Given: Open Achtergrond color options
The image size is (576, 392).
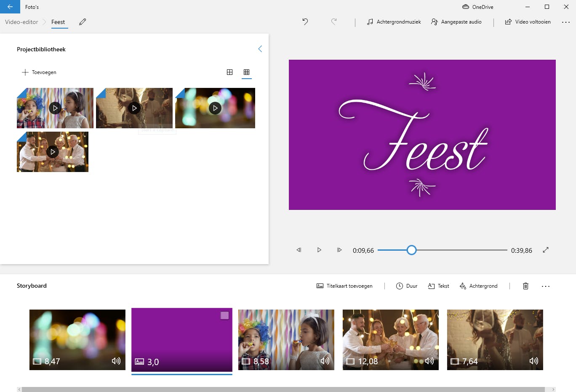Looking at the screenshot, I should coord(478,286).
